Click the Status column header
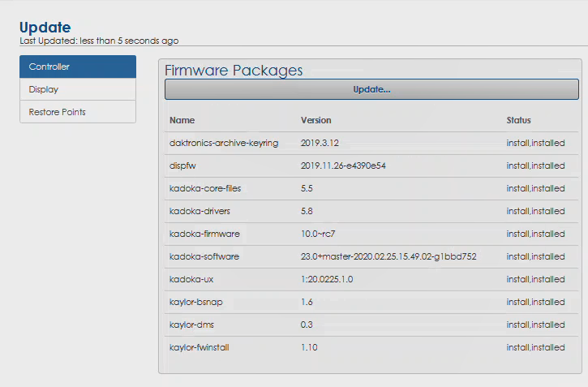 518,120
